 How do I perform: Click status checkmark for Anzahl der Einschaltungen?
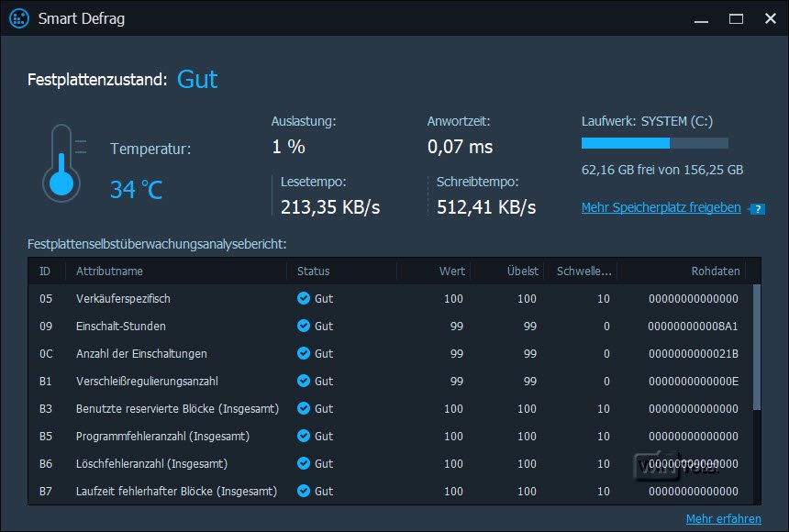(304, 353)
